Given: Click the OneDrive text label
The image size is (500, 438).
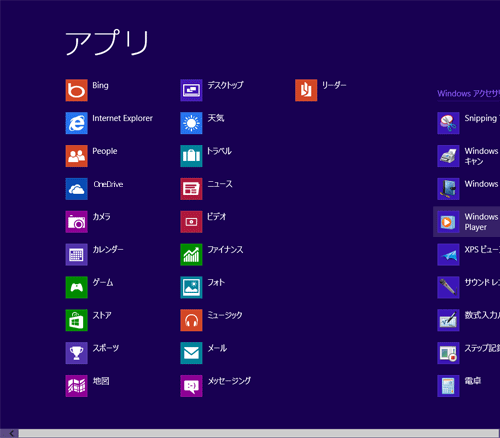Looking at the screenshot, I should (x=108, y=184).
